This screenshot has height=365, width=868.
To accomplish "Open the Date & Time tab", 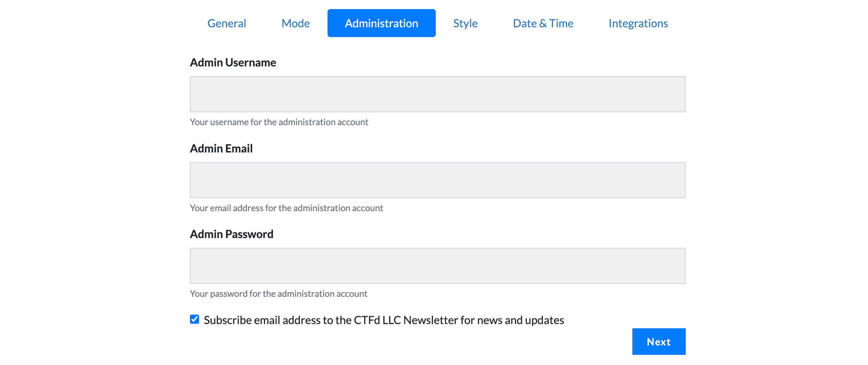I will (543, 23).
